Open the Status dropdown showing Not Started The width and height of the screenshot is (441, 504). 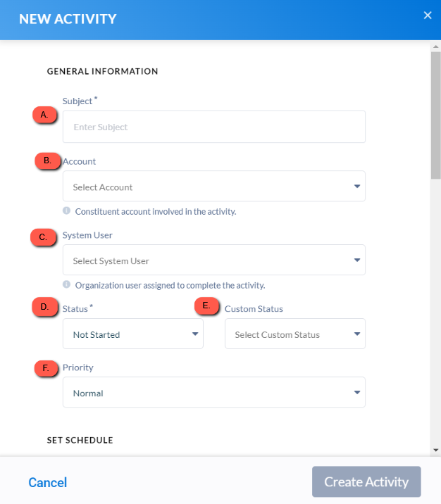pyautogui.click(x=133, y=334)
